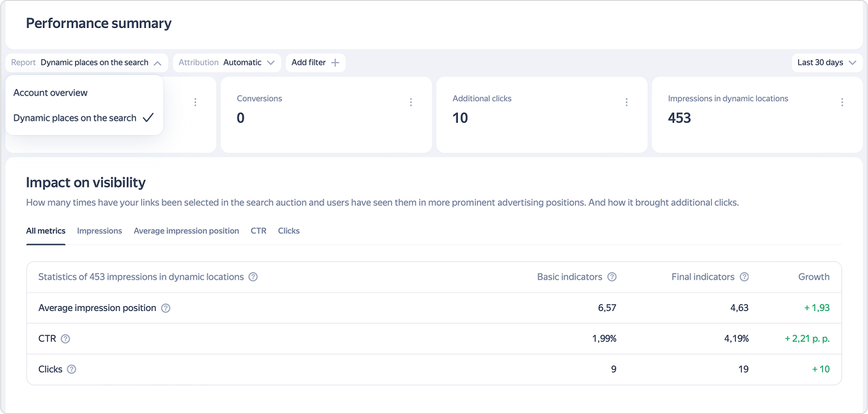Switch to the Impressions tab
868x414 pixels.
click(100, 231)
